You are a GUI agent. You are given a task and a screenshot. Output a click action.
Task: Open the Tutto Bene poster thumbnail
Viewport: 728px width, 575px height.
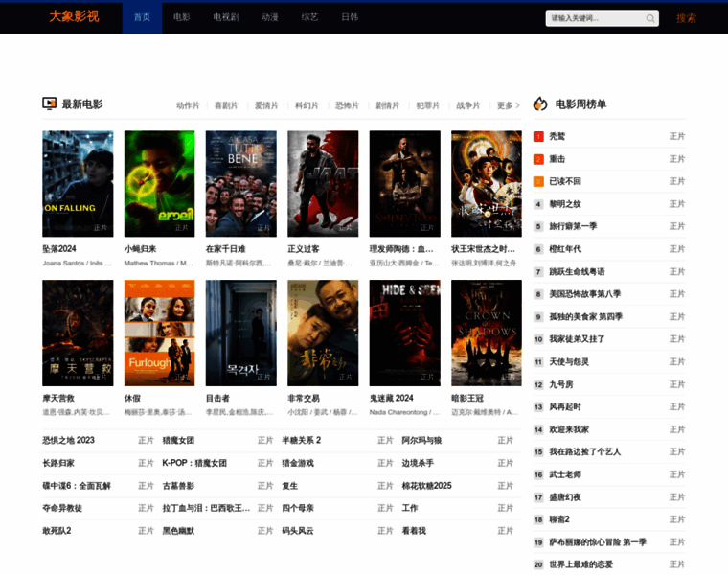click(241, 184)
